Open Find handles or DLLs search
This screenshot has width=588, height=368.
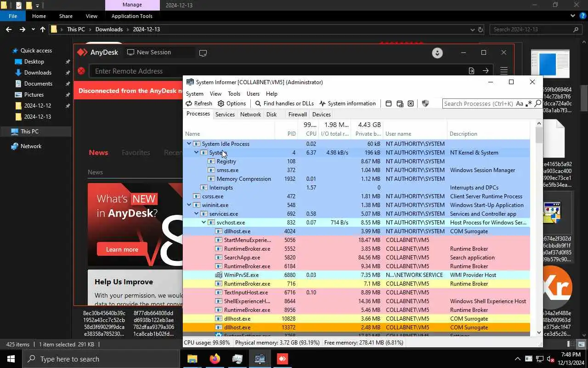[x=284, y=103]
